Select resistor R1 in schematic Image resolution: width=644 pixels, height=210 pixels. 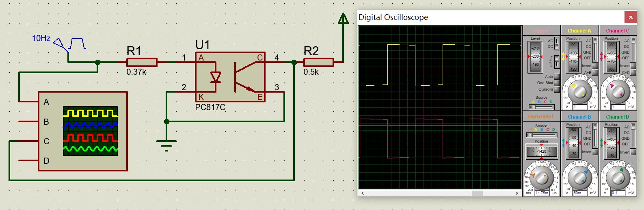[x=142, y=62]
